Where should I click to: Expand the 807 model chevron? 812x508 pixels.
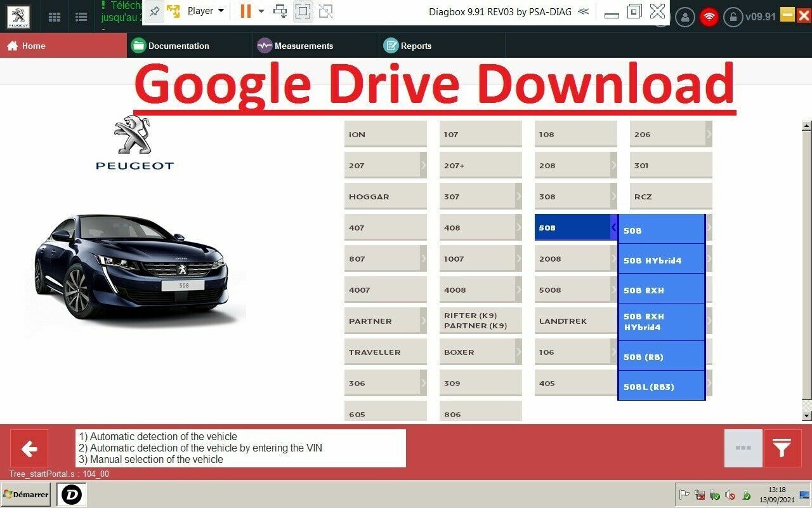click(x=423, y=258)
